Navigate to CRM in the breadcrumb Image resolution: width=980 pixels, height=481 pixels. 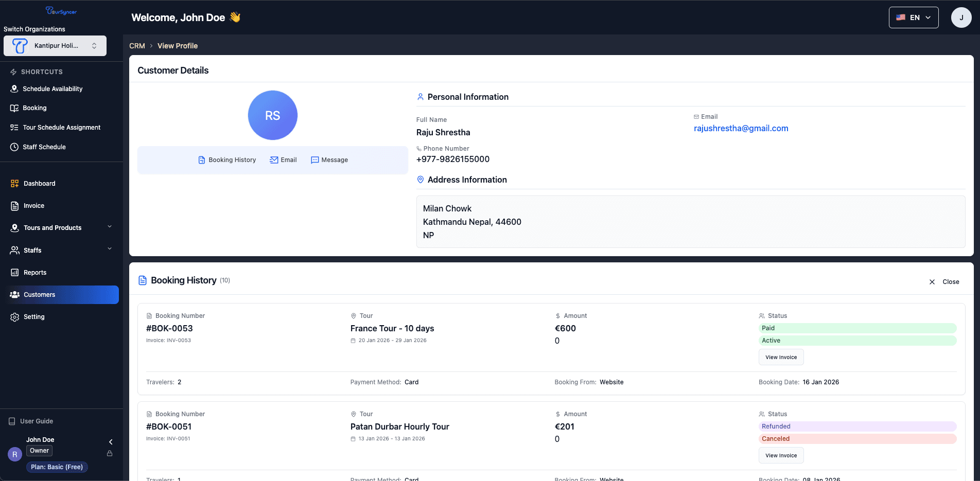click(x=137, y=46)
